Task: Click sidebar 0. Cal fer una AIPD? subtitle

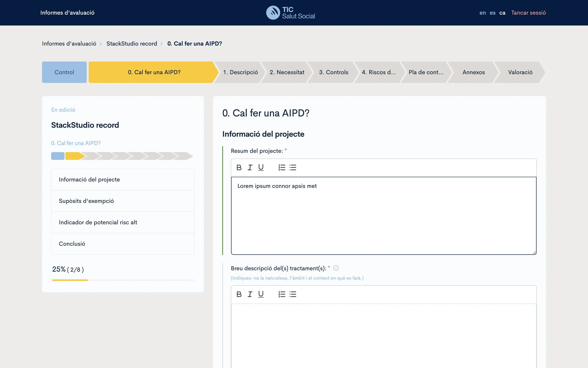Action: (x=76, y=143)
